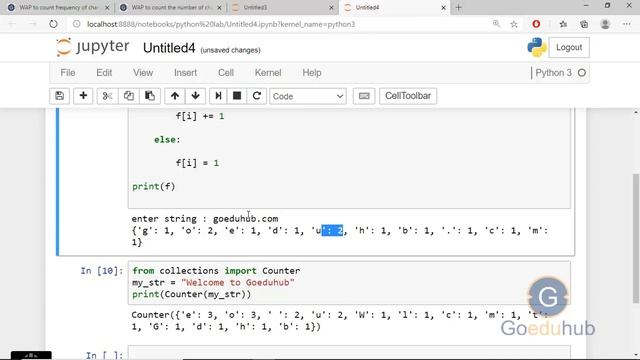Open a new browser tab with plus

tap(458, 7)
